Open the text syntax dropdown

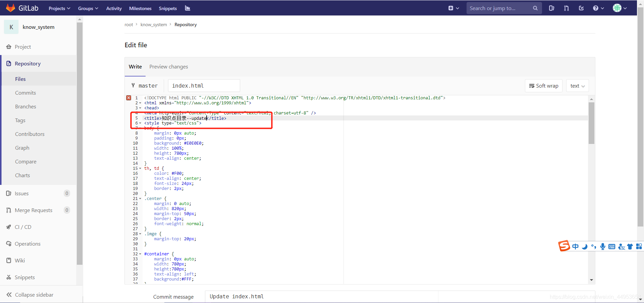(x=578, y=86)
